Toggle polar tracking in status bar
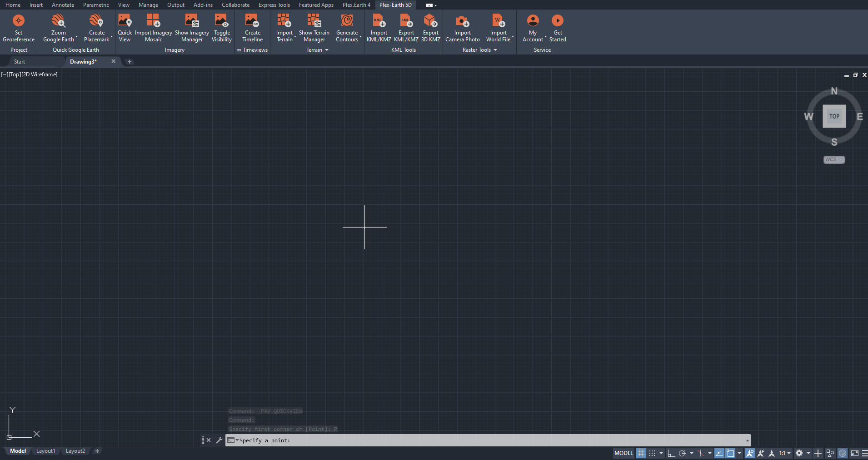 (682, 453)
